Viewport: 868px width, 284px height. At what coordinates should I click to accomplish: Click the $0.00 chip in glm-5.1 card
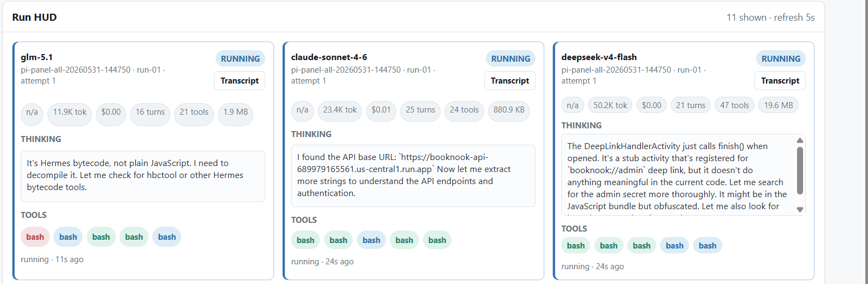pyautogui.click(x=111, y=115)
